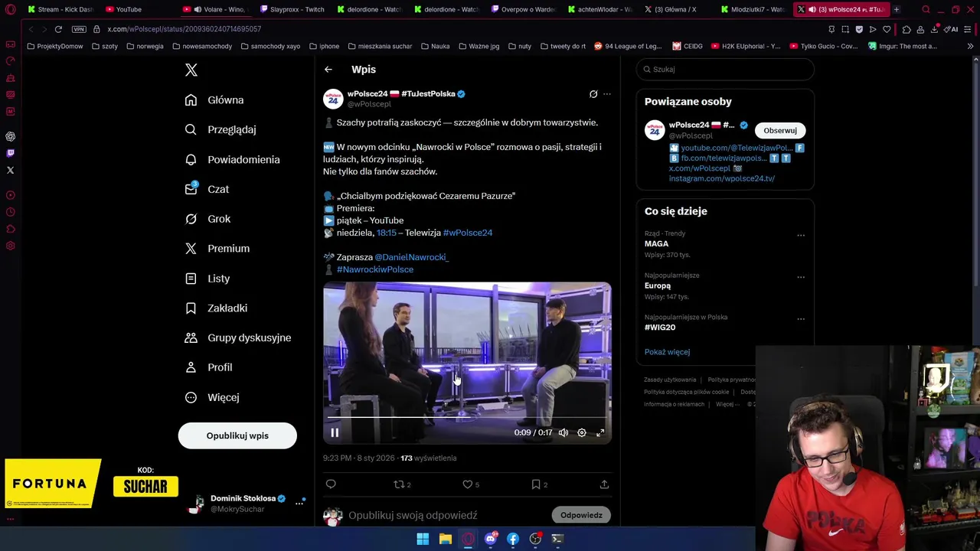Click Pokaż więcej link
Image resolution: width=980 pixels, height=551 pixels.
pos(667,352)
